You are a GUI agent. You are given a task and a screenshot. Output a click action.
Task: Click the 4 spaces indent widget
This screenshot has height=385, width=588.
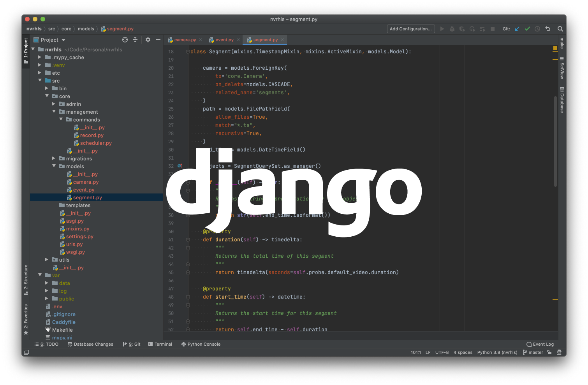pyautogui.click(x=463, y=352)
